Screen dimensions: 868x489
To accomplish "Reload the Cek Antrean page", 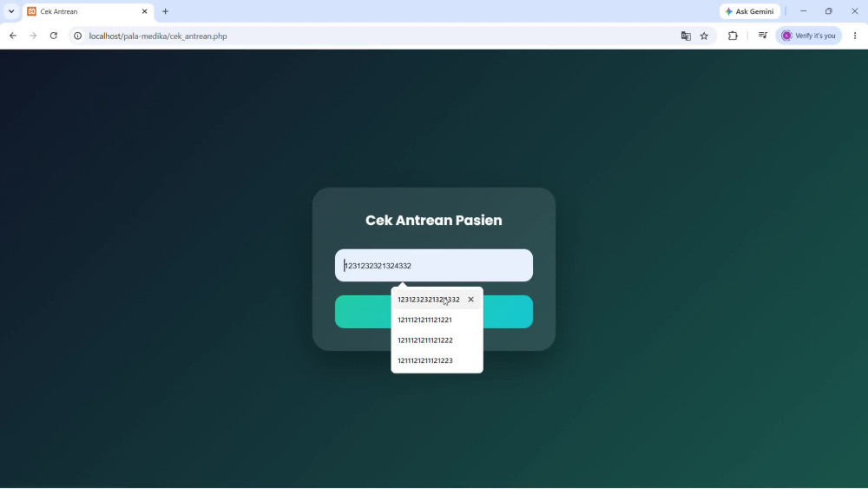I will point(54,36).
